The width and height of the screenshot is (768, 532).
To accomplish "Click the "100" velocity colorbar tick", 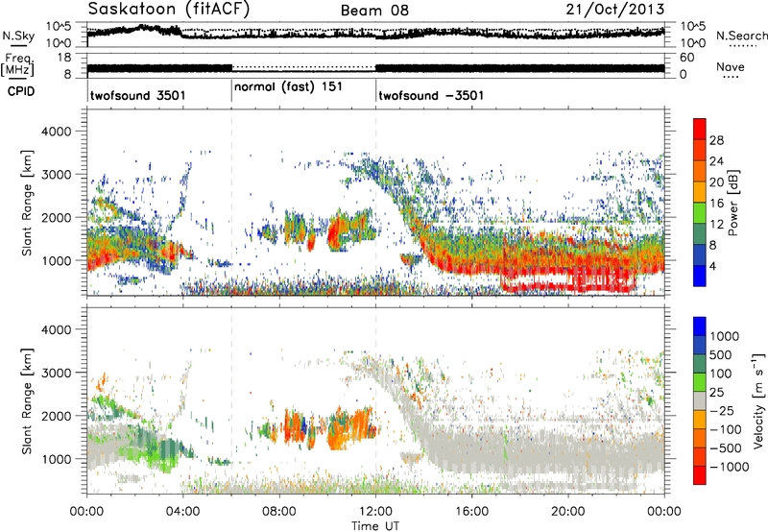I will pos(721,374).
